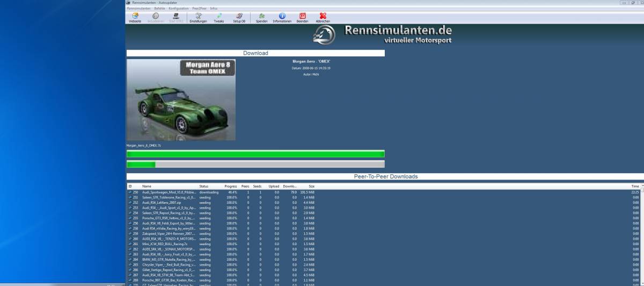This screenshot has width=644, height=286.
Task: Sort downloads by the Progress column header
Action: tap(231, 186)
